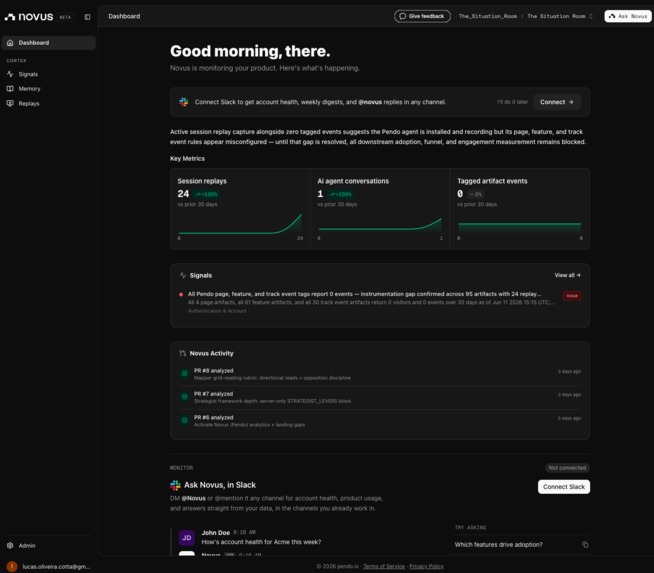
Task: Open Privacy Policy link in footer
Action: pyautogui.click(x=426, y=566)
